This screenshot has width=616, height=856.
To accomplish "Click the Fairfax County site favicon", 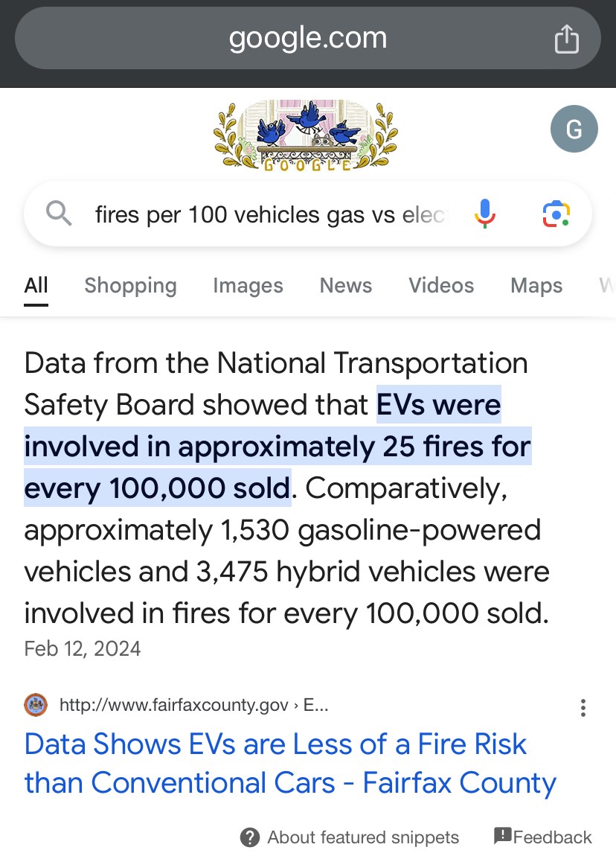I will 36,704.
